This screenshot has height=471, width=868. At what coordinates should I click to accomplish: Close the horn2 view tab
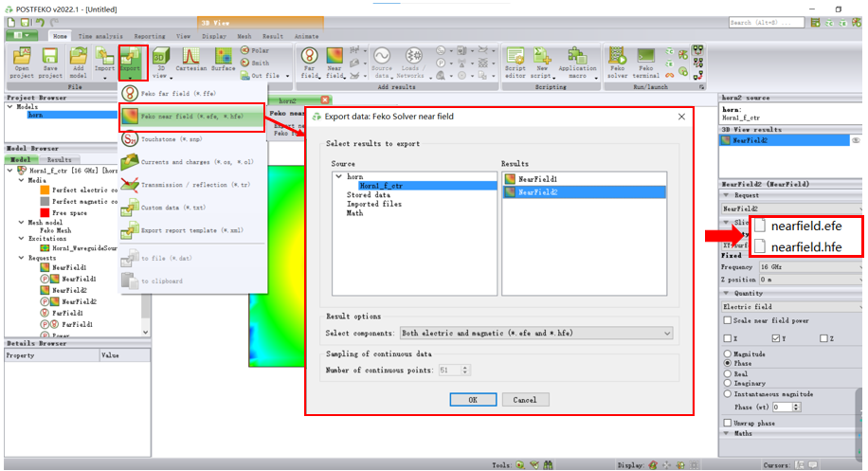[325, 100]
